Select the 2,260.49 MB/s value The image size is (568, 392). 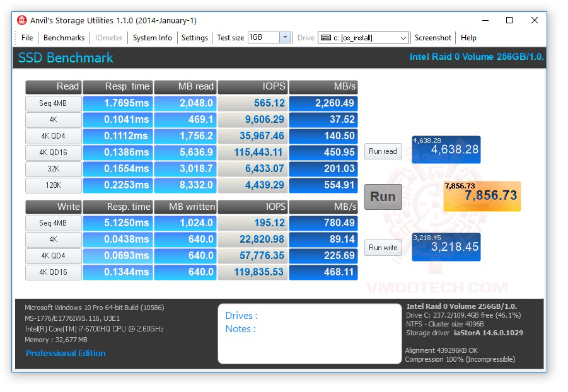tap(323, 103)
